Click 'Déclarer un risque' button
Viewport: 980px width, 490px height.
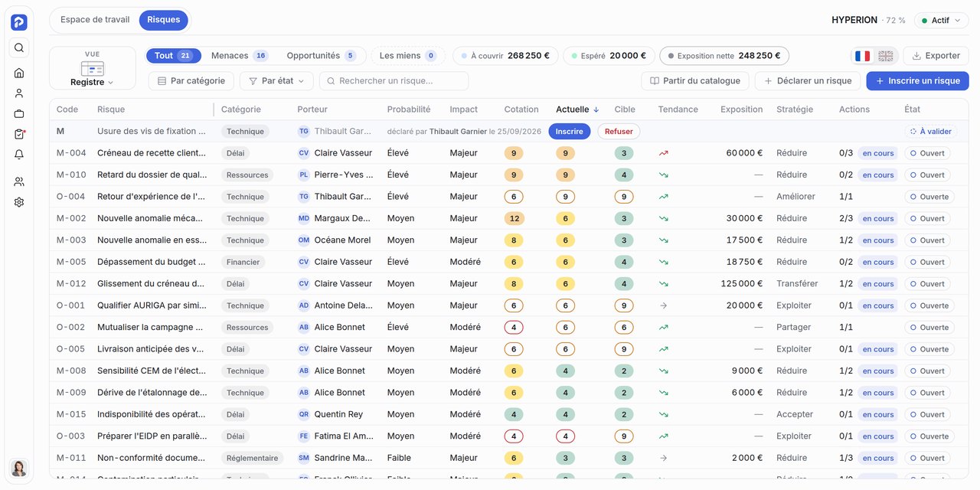click(x=808, y=81)
